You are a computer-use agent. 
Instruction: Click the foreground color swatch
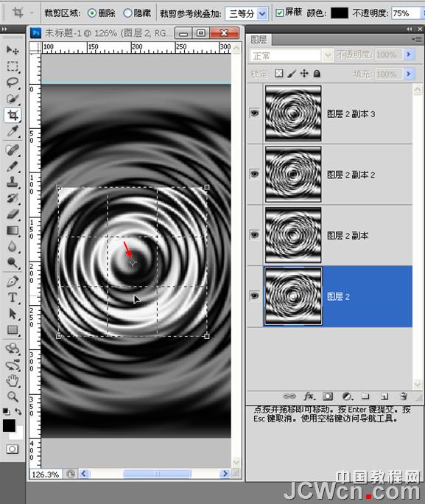(x=9, y=426)
